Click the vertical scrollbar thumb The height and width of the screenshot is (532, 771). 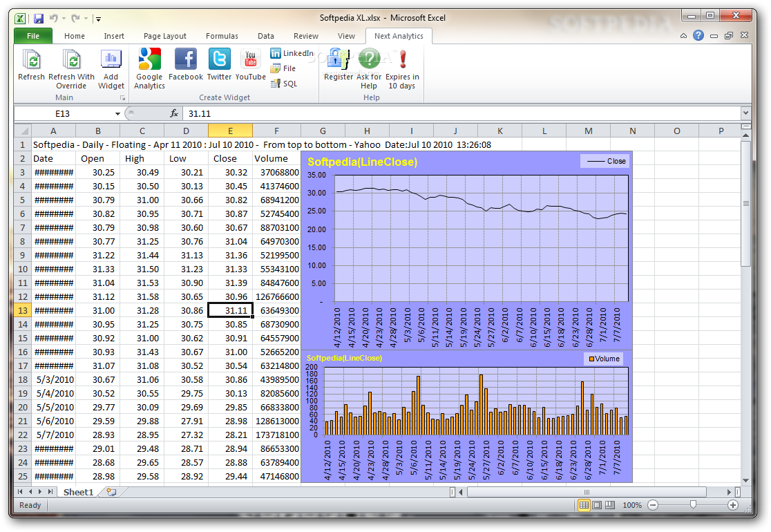click(x=746, y=203)
